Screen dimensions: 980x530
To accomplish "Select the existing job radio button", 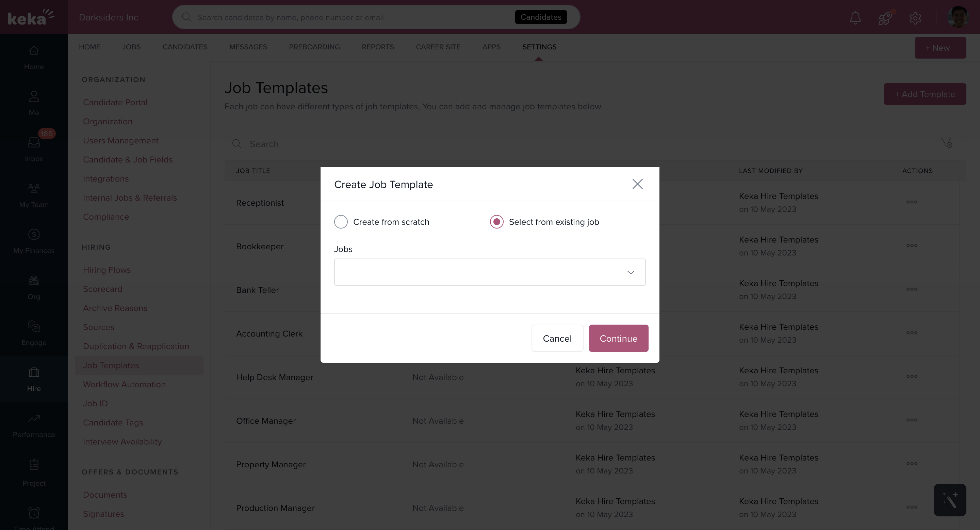I will coord(496,222).
